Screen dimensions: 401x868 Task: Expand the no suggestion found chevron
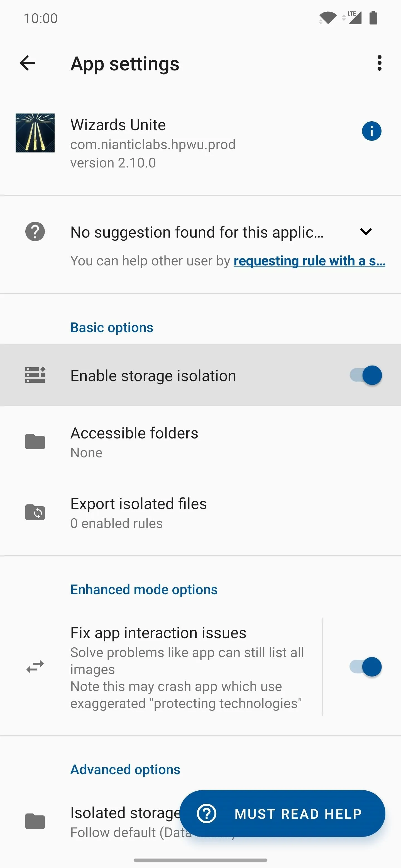(366, 231)
